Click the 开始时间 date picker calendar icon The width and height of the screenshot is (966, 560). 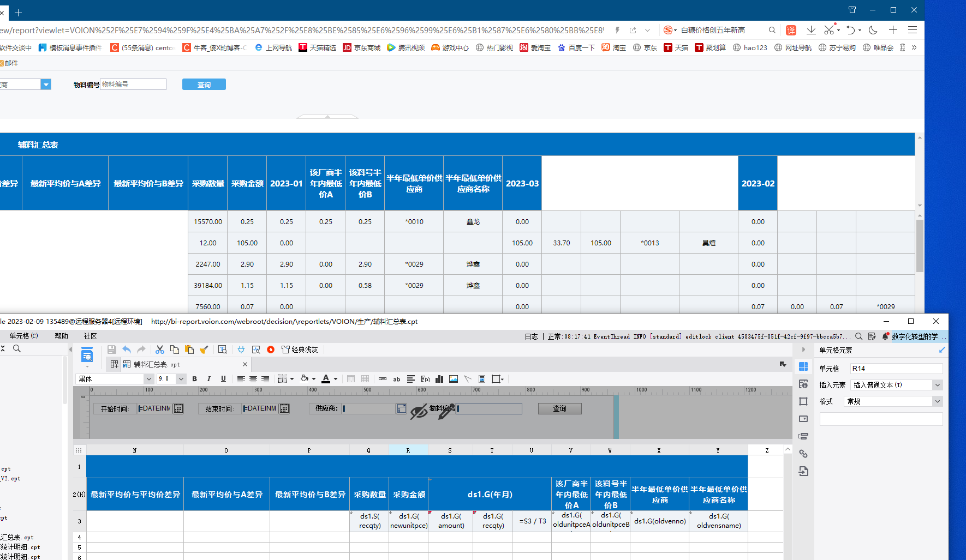(x=178, y=408)
